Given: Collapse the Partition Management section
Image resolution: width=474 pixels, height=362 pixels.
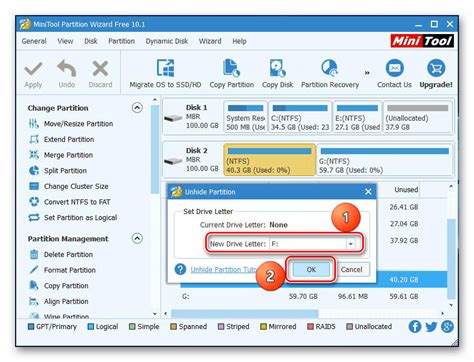Looking at the screenshot, I should 137,238.
